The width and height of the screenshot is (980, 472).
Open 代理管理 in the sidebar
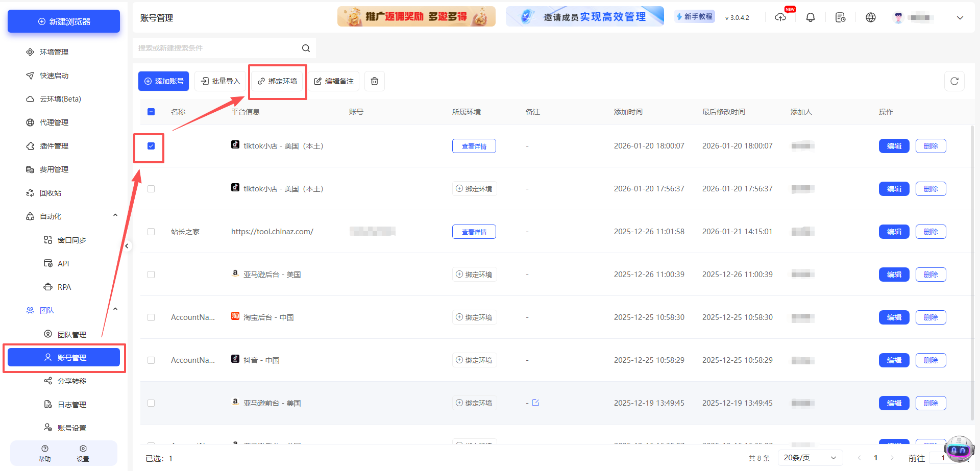[54, 122]
